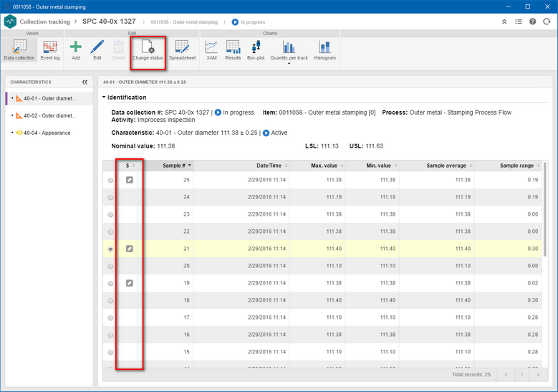The height and width of the screenshot is (392, 558).
Task: Click the SPC application logo icon
Action: (10, 21)
